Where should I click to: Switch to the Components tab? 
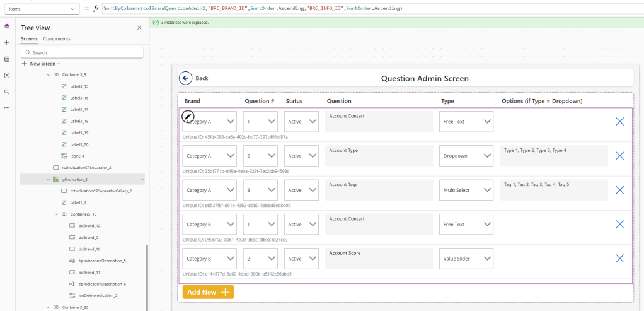coord(57,39)
